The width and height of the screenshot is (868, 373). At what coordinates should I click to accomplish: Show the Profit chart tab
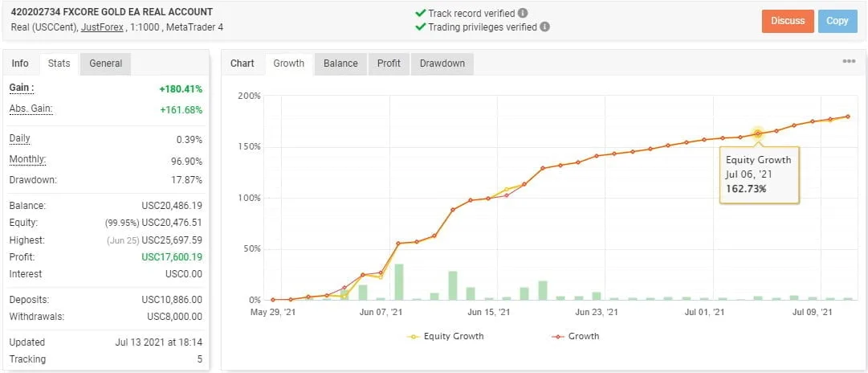coord(389,64)
